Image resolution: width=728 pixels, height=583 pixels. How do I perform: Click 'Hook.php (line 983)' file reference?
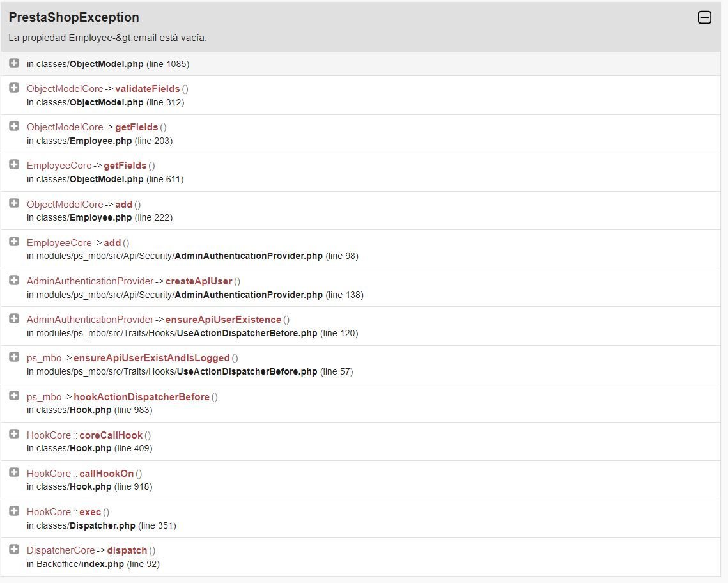tap(111, 410)
